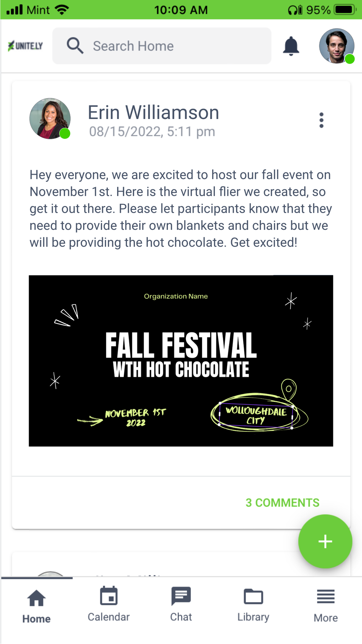Open the notifications bell

pyautogui.click(x=291, y=46)
